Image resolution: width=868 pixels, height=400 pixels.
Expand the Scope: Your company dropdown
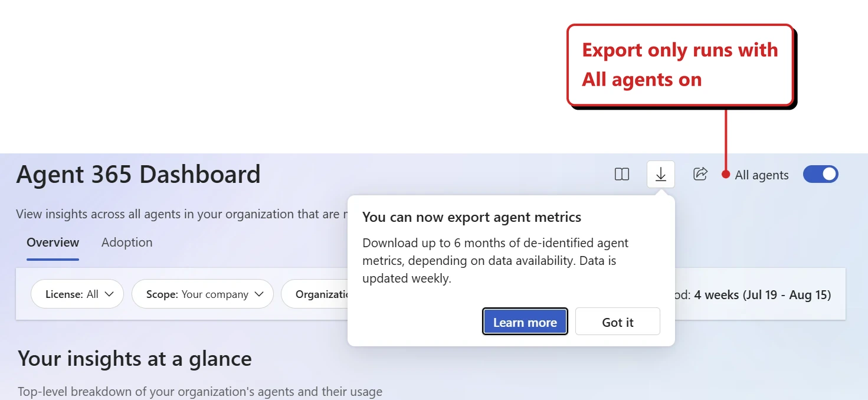coord(202,294)
